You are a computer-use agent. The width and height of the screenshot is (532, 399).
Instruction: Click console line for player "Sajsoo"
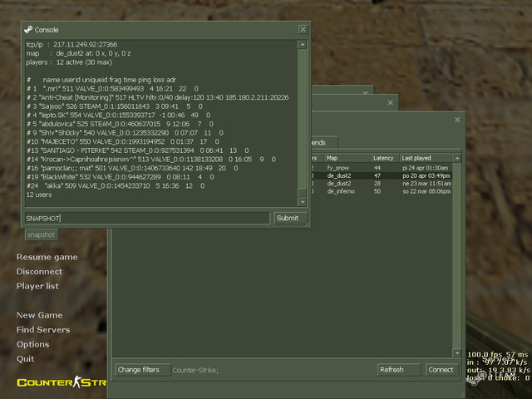pyautogui.click(x=115, y=106)
